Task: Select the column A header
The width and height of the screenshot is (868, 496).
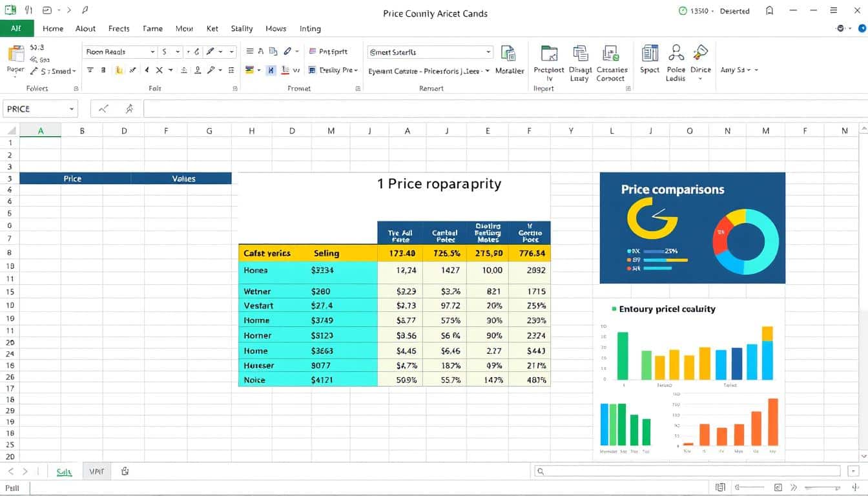Action: [x=40, y=130]
